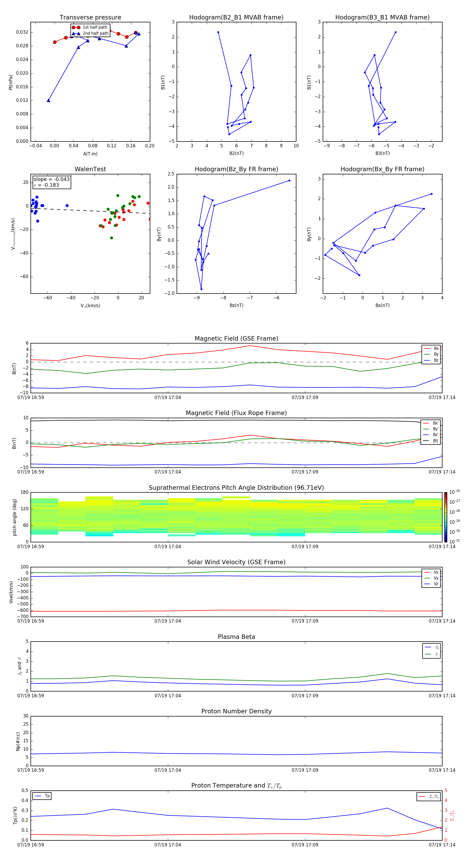The height and width of the screenshot is (868, 473).
Task: Select '|B|' in Flux Rope legend
Action: 431,441
